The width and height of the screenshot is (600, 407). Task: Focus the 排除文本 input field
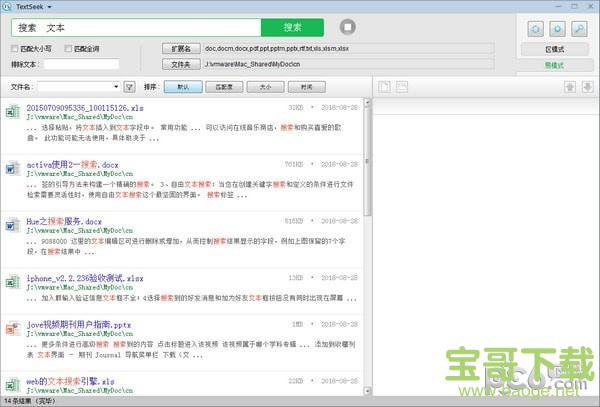[x=81, y=64]
